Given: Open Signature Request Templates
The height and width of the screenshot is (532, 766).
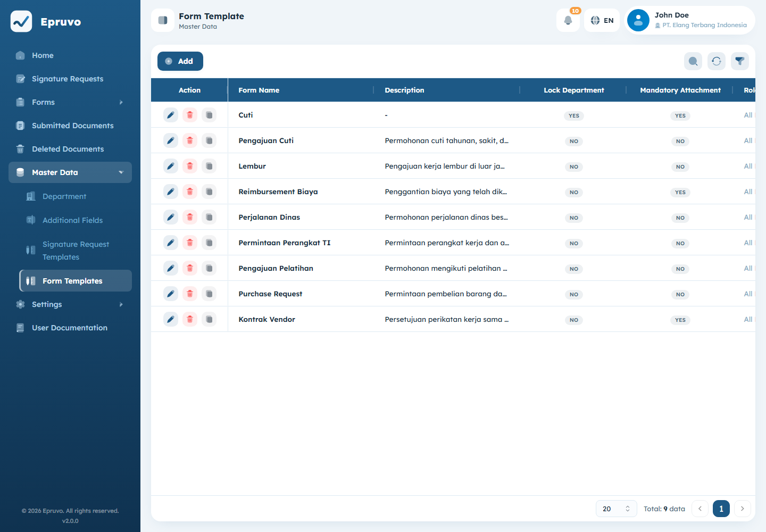Looking at the screenshot, I should (x=76, y=251).
